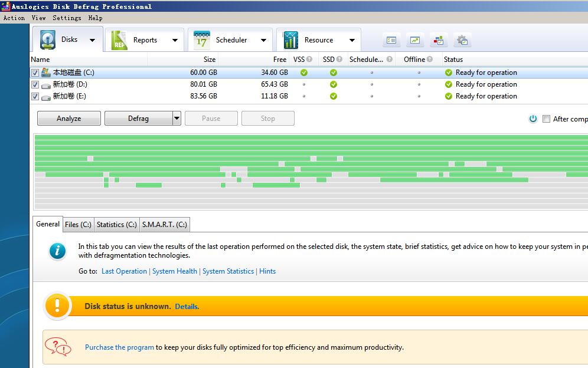This screenshot has width=588, height=368.
Task: Switch to the Files (C:) tab
Action: point(78,225)
